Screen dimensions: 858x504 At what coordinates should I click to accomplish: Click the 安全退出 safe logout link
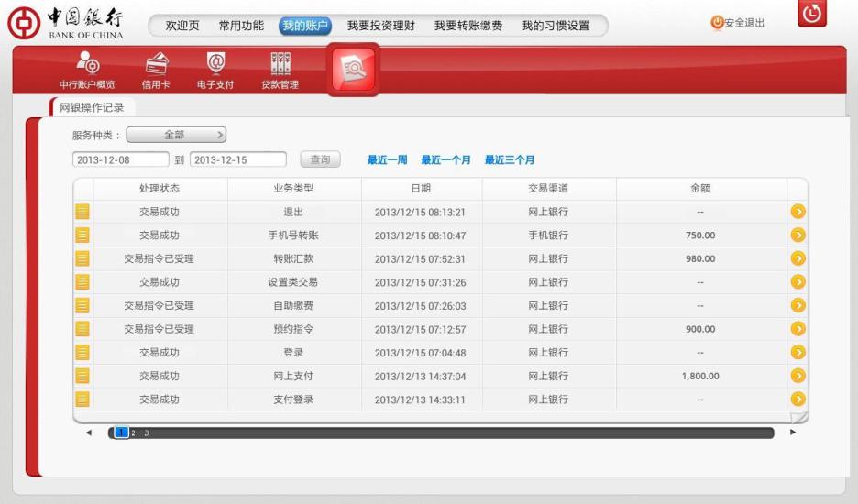pos(738,23)
